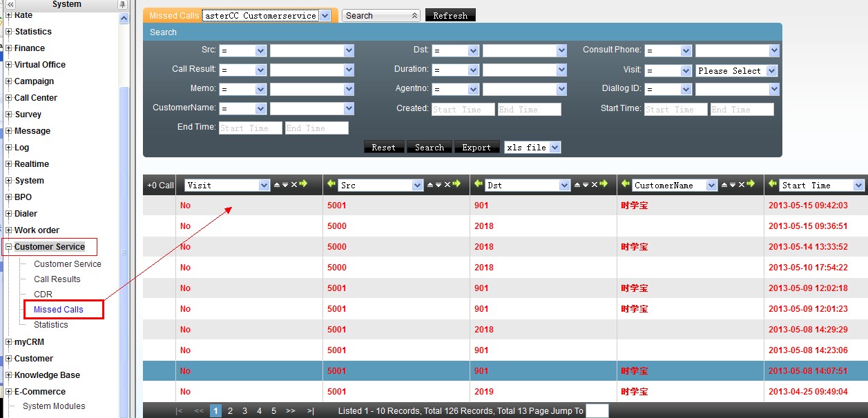Open the xls file export format dropdown
The image size is (868, 418).
click(555, 148)
